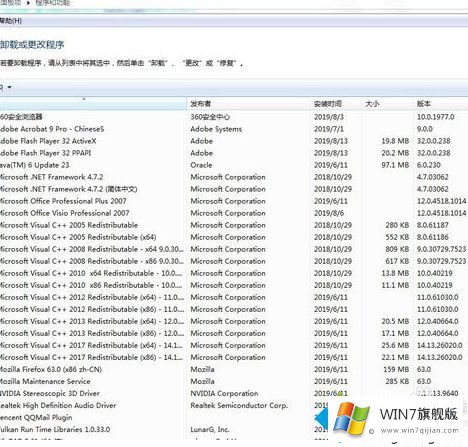Click publisher 360安全中心 cell
The height and width of the screenshot is (447, 468).
[x=210, y=117]
